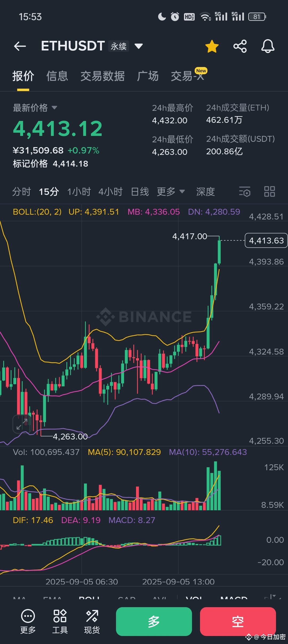The height and width of the screenshot is (644, 288).
Task: Tap the MACD: 8.27 label
Action: [x=132, y=520]
